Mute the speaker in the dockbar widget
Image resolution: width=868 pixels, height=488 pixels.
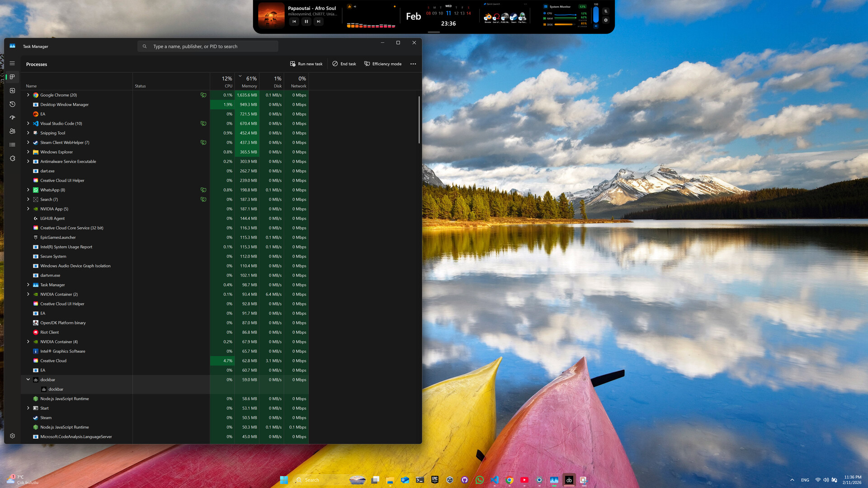(x=596, y=26)
